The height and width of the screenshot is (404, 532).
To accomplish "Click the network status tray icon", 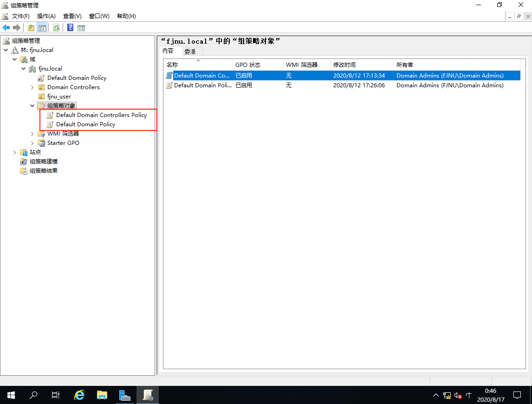I will (447, 395).
